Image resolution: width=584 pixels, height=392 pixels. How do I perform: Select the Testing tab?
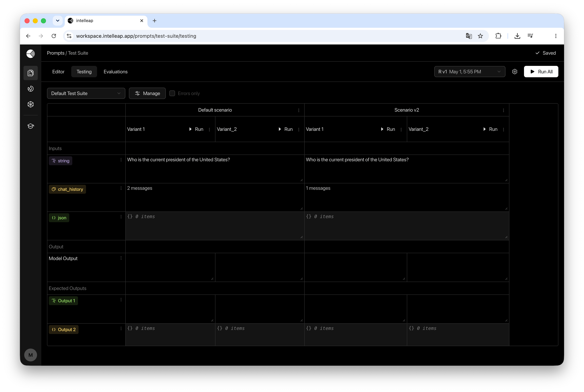[x=84, y=72]
